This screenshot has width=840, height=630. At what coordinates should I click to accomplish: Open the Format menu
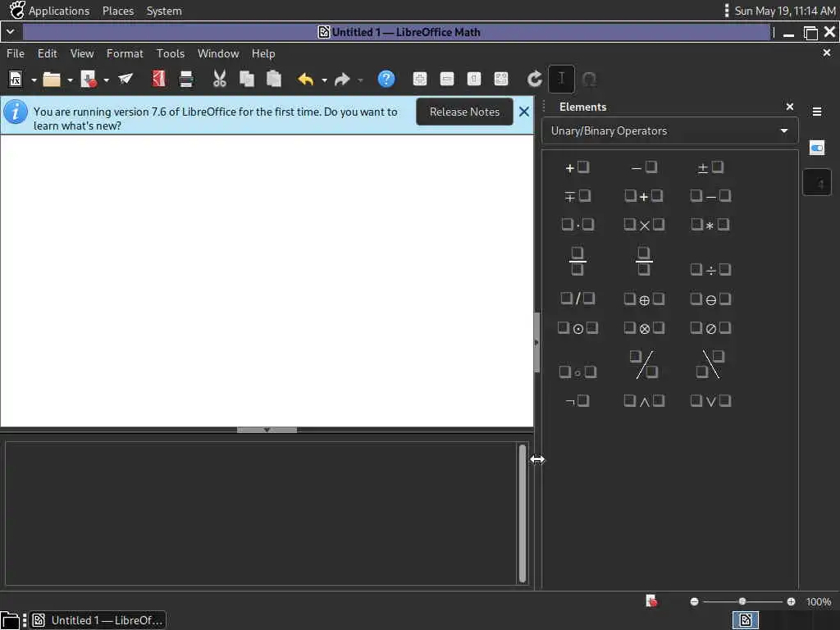pos(125,53)
